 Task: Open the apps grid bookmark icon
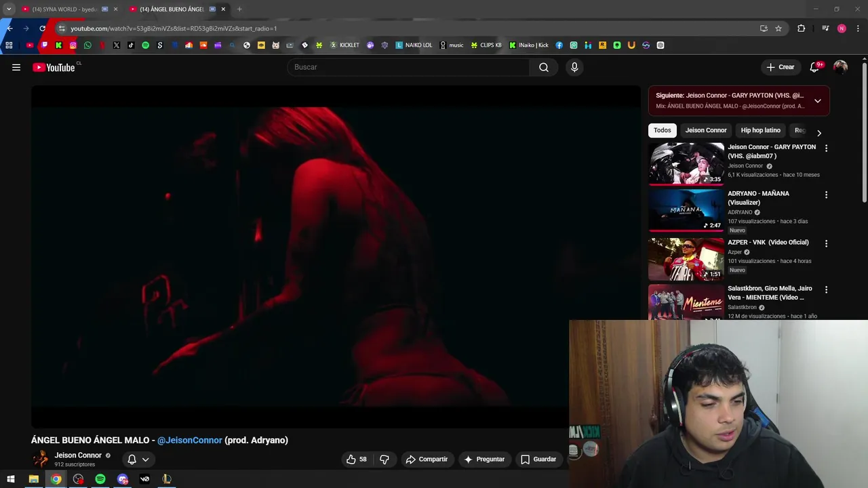tap(9, 45)
